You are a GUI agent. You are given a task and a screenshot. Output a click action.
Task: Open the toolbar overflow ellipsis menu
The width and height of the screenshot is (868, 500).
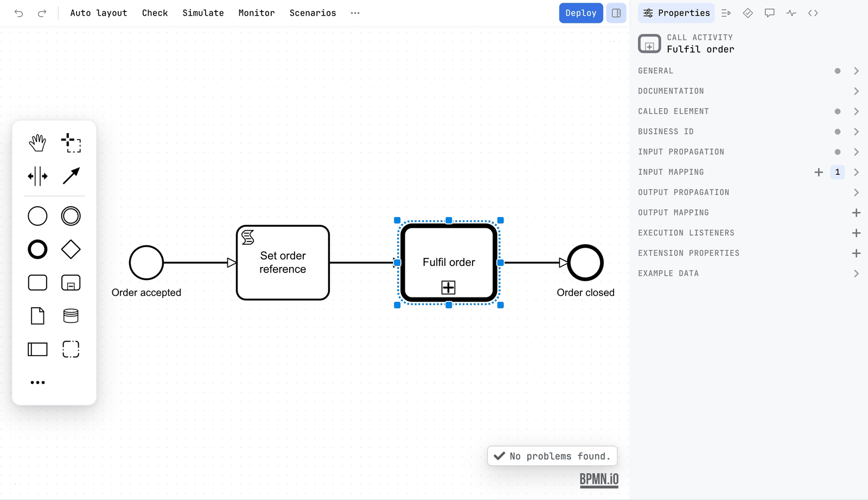[355, 13]
